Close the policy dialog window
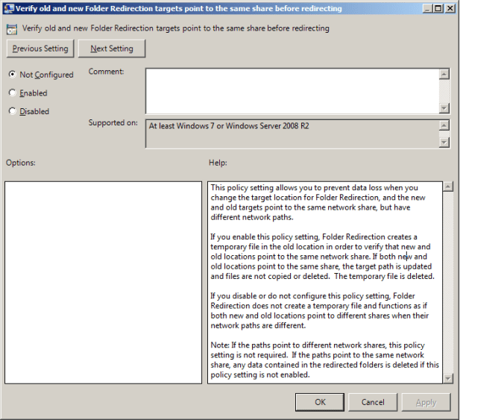The width and height of the screenshot is (504, 420). [450, 8]
